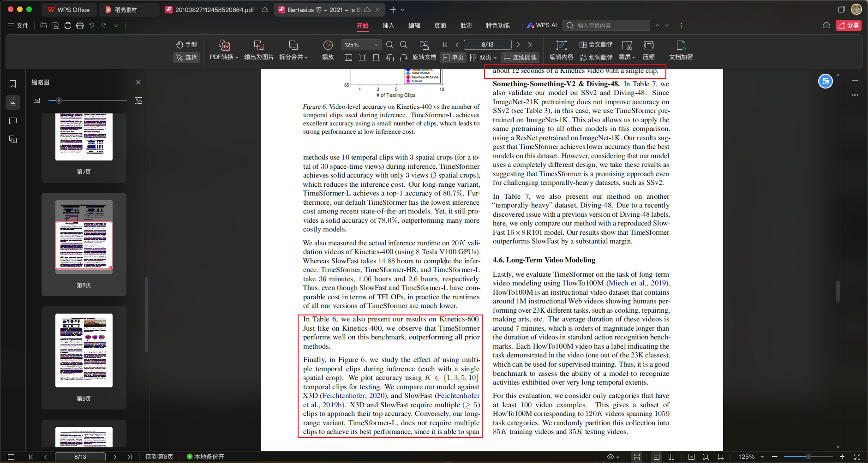Click 回到第8页 in status bar
Image resolution: width=868 pixels, height=463 pixels.
(x=160, y=457)
